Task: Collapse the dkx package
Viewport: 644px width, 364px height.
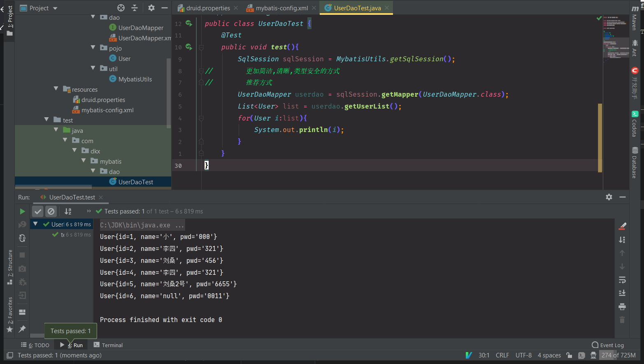Action: (x=74, y=151)
